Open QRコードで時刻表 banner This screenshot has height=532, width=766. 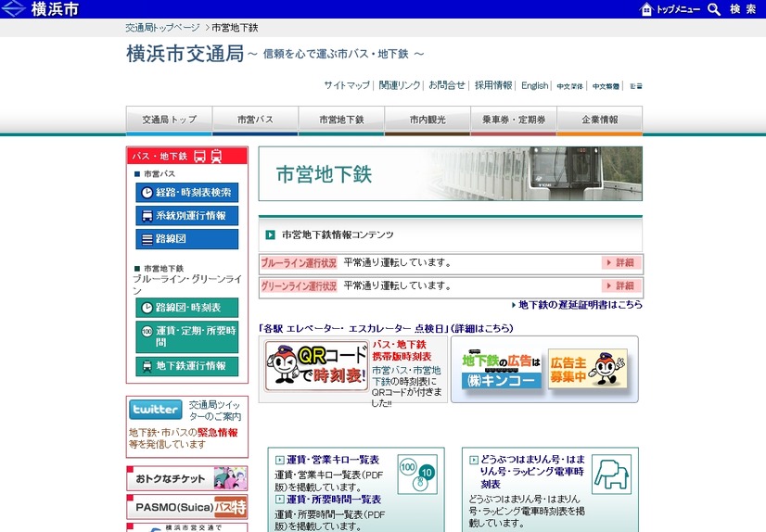(316, 366)
